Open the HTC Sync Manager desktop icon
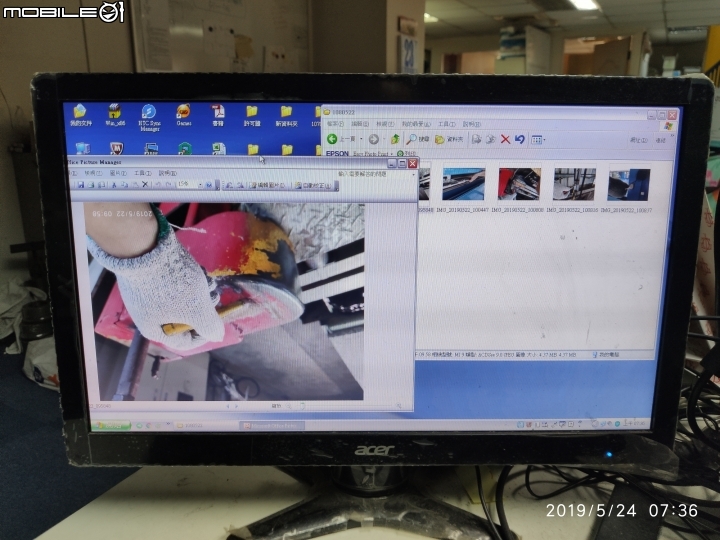This screenshot has width=720, height=540. pyautogui.click(x=149, y=118)
